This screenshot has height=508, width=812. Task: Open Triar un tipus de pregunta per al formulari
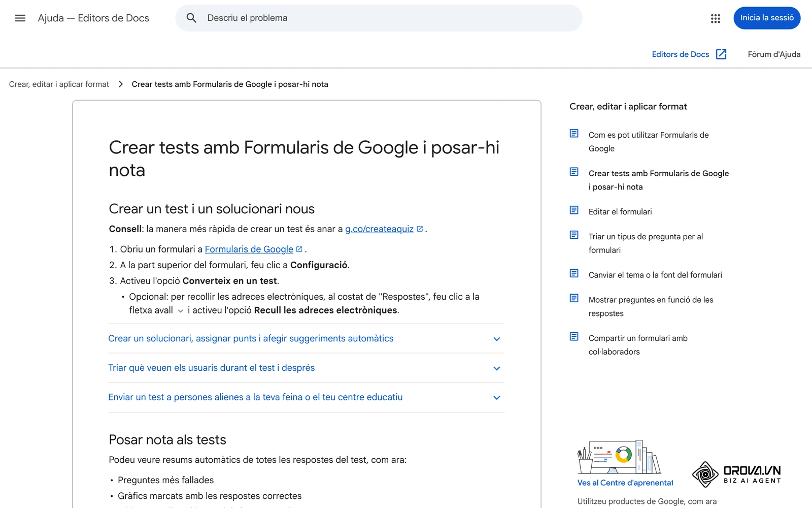[646, 243]
